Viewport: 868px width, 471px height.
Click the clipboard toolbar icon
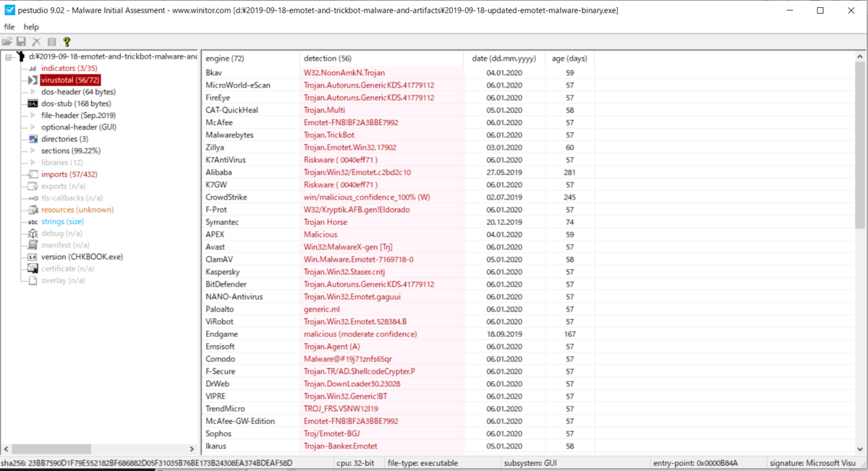pos(51,42)
